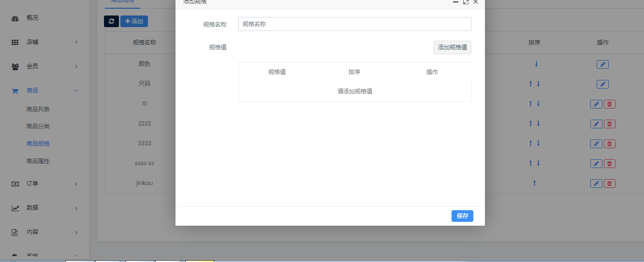
Task: Click the 添加规格值 button
Action: tap(452, 47)
